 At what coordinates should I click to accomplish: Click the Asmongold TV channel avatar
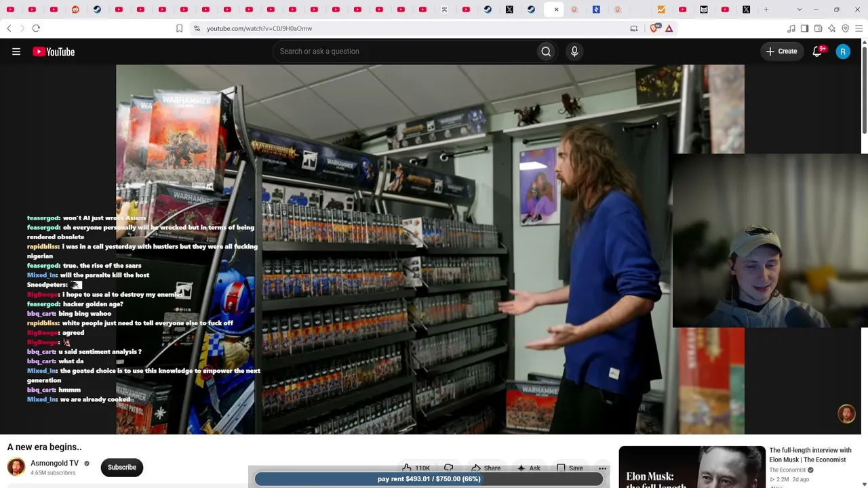pyautogui.click(x=16, y=467)
